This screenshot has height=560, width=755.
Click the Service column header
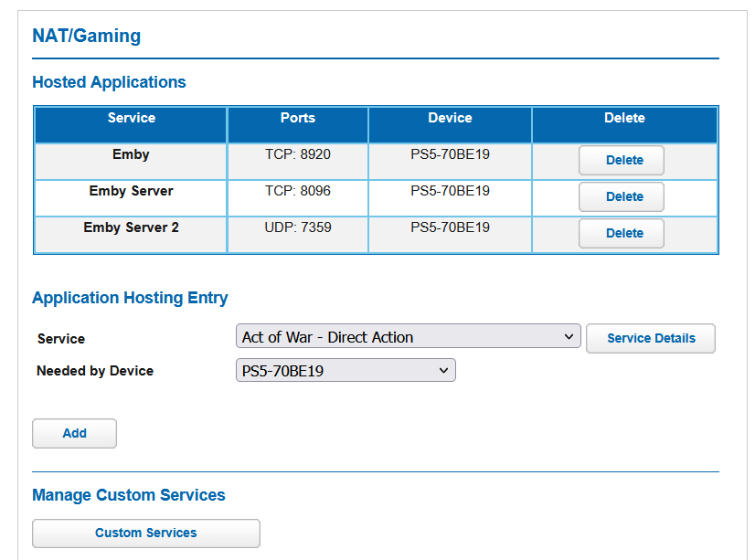tap(132, 118)
